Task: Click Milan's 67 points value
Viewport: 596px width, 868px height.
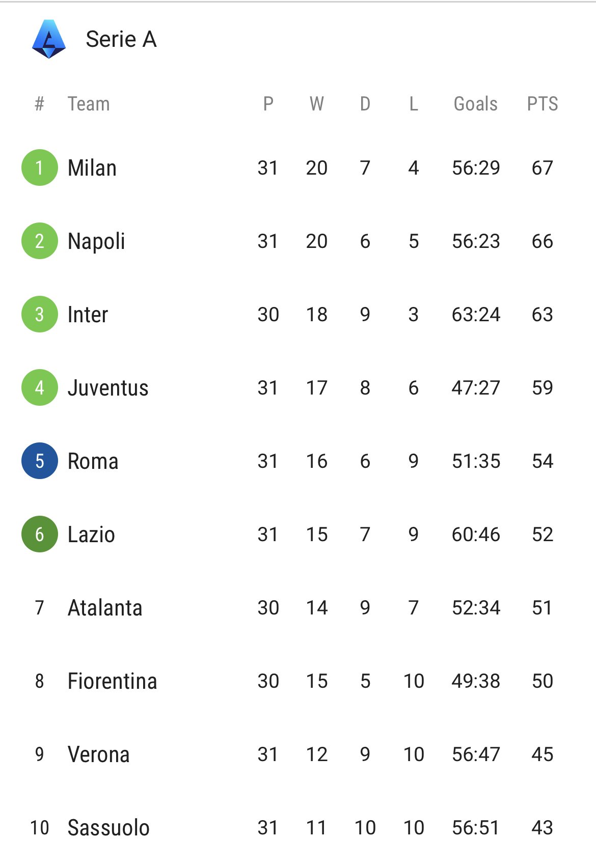Action: 543,168
